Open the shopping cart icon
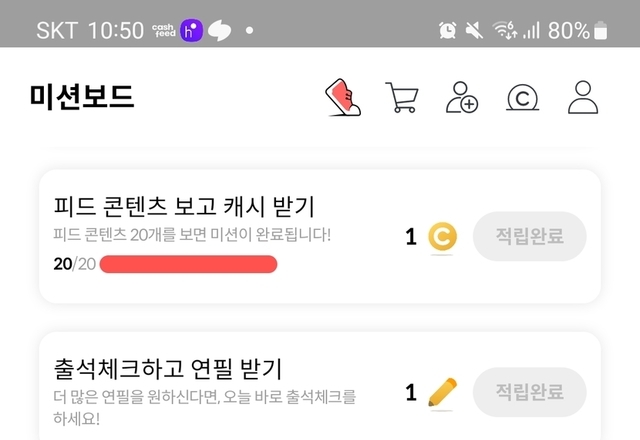The height and width of the screenshot is (440, 640). tap(402, 98)
